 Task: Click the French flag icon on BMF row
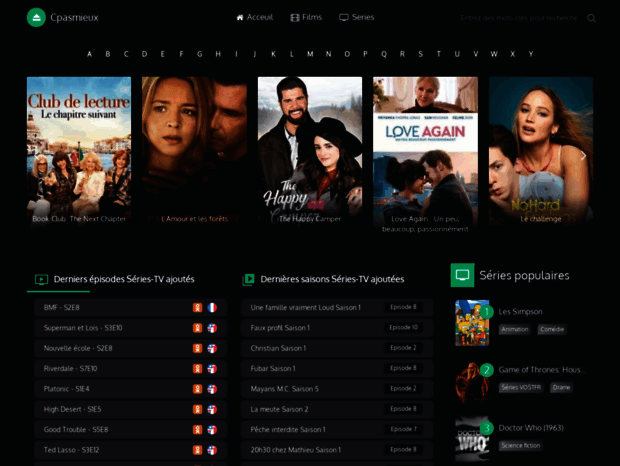pos(212,308)
